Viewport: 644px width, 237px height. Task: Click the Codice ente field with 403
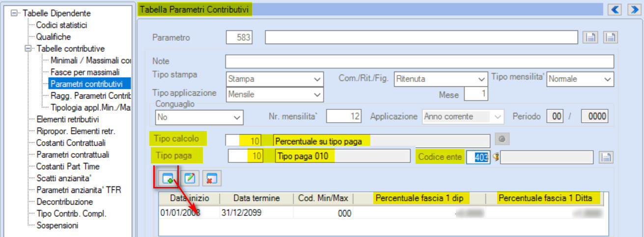tap(478, 157)
